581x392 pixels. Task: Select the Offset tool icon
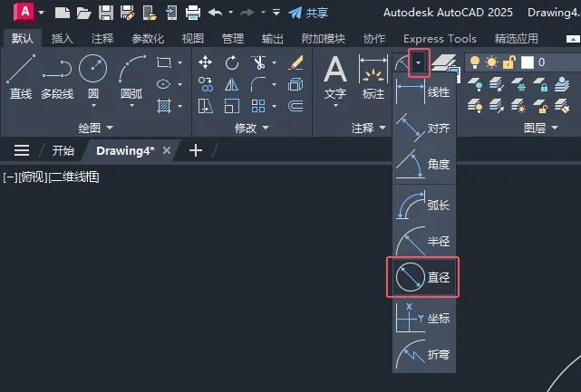pyautogui.click(x=295, y=106)
